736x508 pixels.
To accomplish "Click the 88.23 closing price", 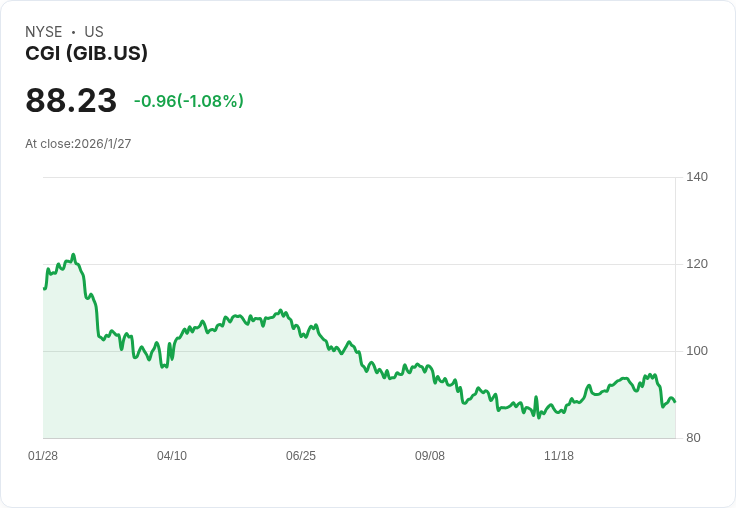I will (71, 101).
